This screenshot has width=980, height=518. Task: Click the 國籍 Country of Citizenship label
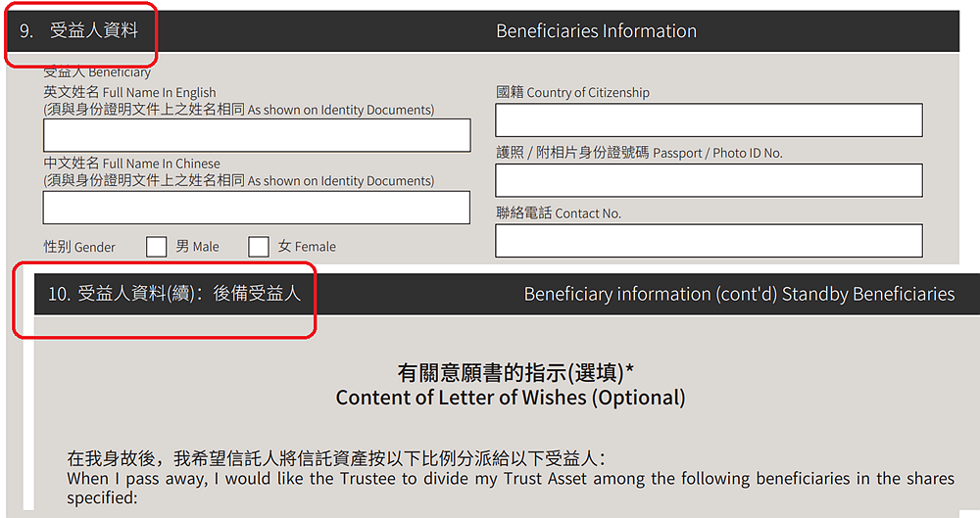click(x=572, y=93)
